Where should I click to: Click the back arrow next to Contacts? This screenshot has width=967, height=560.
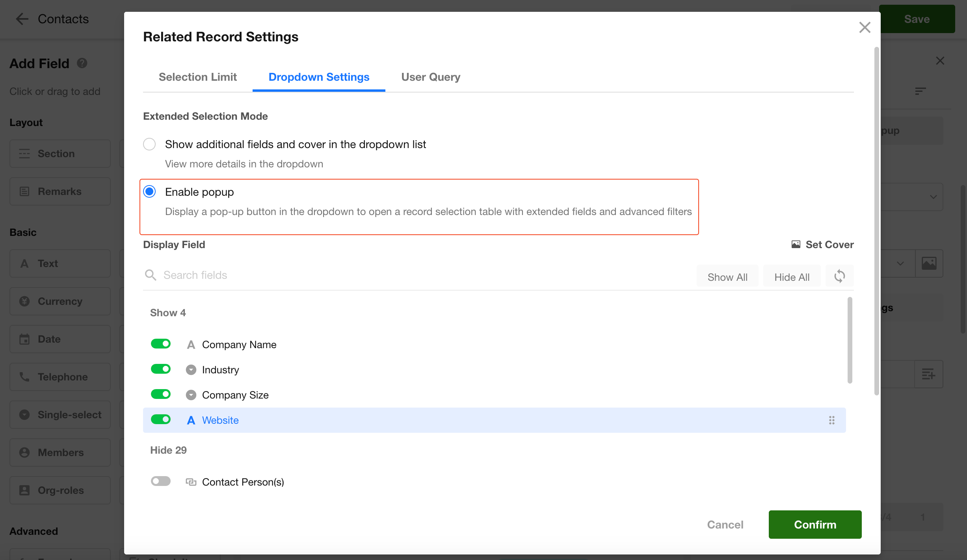[x=22, y=19]
